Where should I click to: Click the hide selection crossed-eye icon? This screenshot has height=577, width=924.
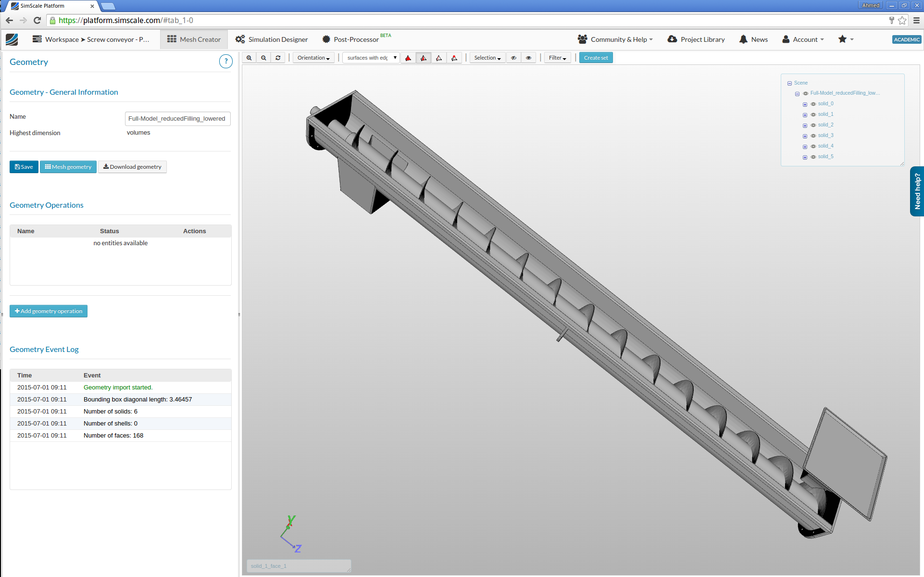coord(513,58)
